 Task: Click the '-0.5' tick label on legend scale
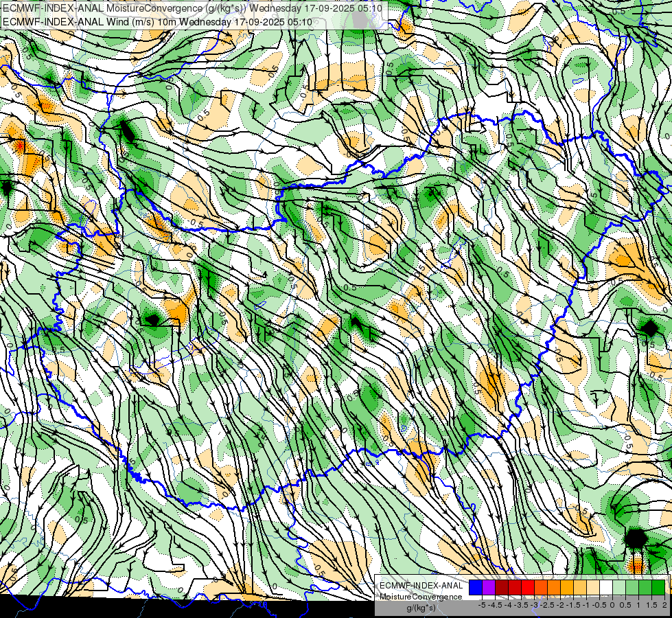point(599,605)
